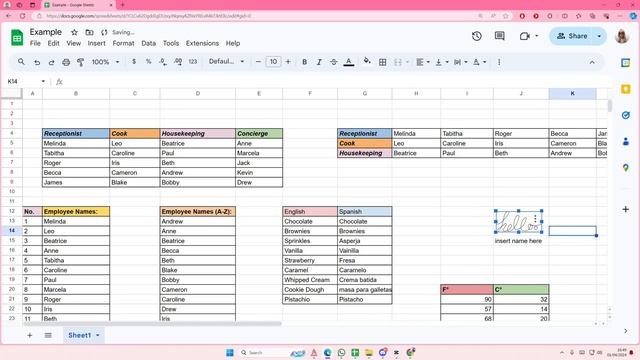Open more toolbar options (three dots)
Screen dimensions: 640x360
point(499,62)
